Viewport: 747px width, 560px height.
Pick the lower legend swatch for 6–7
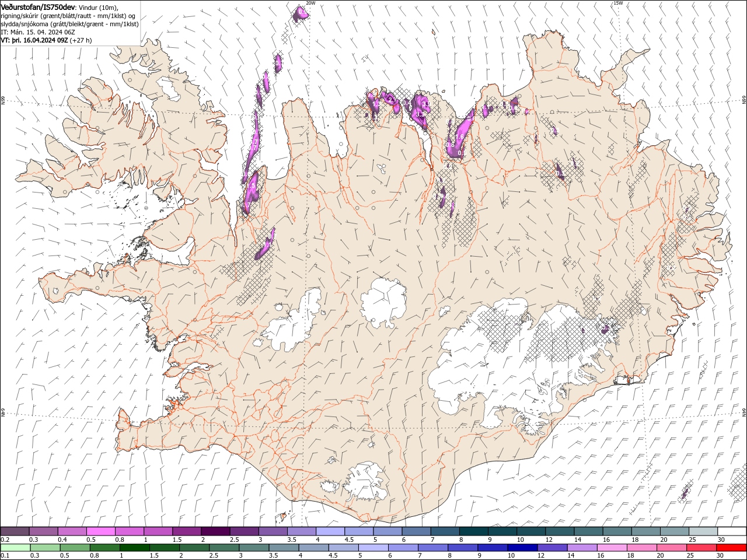[403, 548]
